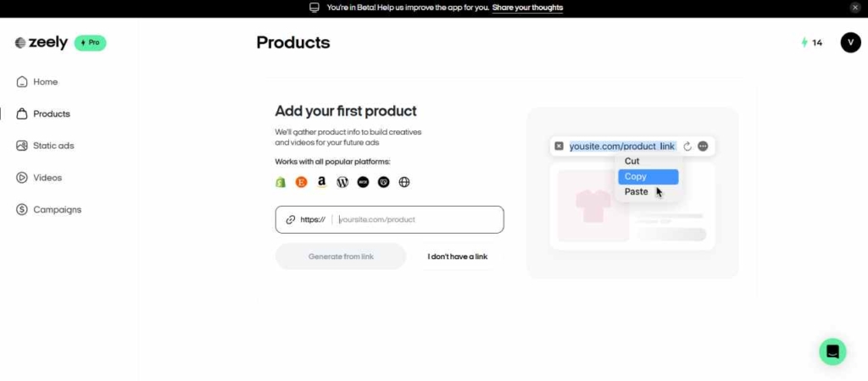Screen dimensions: 868x381
Task: Click the product URL input field
Action: click(x=415, y=219)
